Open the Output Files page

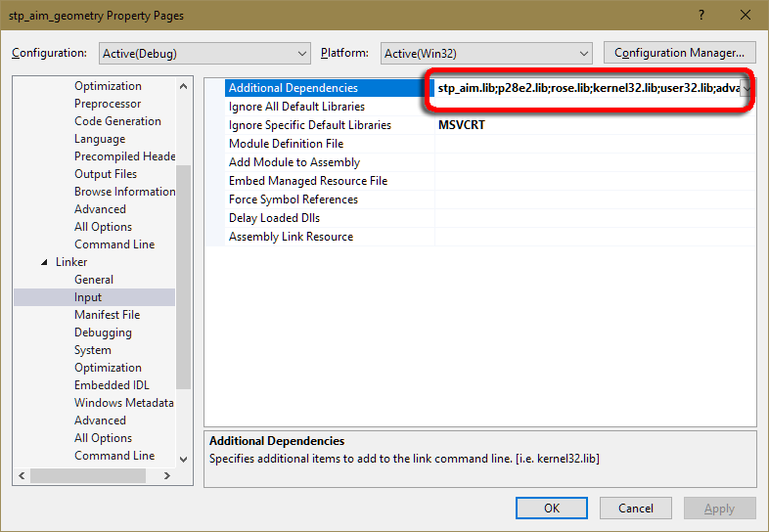click(x=106, y=174)
